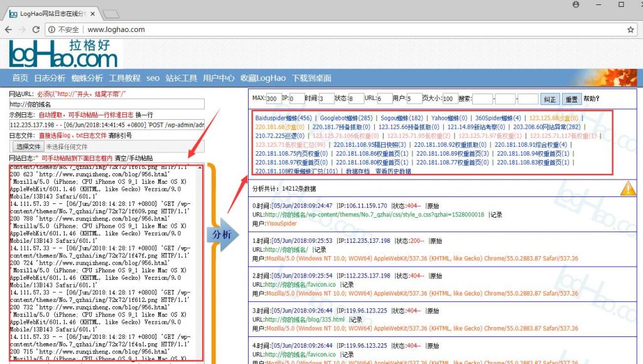This screenshot has width=643, height=364.
Task: Click the 查看历史数据 link
Action: click(x=393, y=171)
